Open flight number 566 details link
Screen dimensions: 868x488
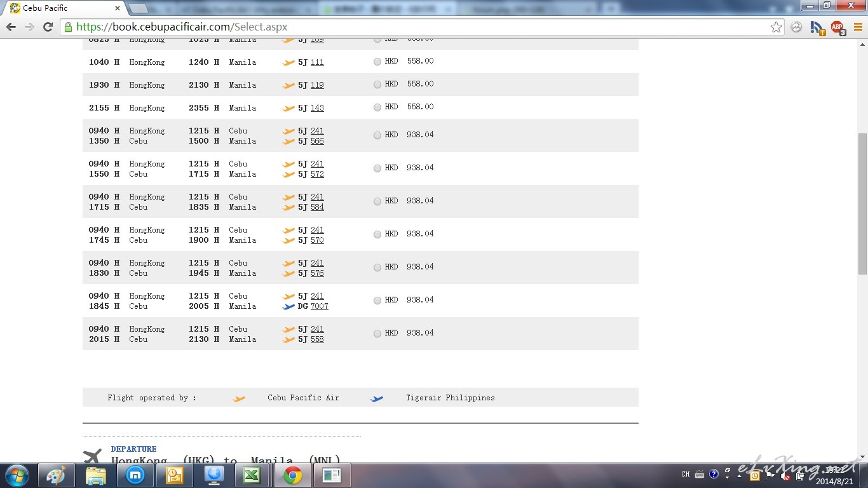click(317, 141)
